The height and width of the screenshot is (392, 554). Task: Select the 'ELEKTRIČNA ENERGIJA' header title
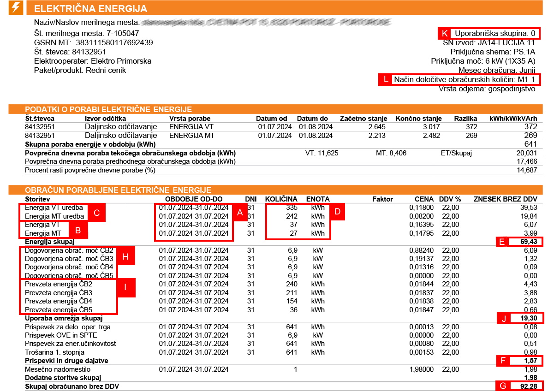tap(91, 9)
